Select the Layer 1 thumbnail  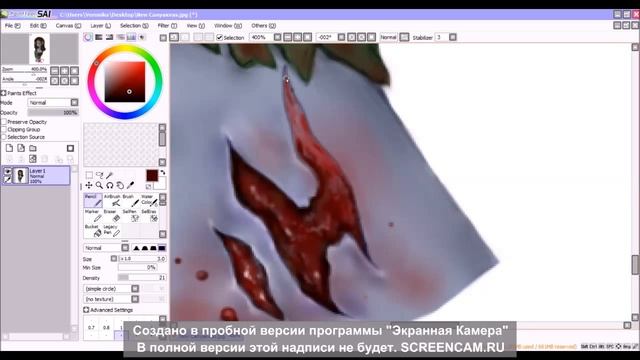pyautogui.click(x=20, y=176)
